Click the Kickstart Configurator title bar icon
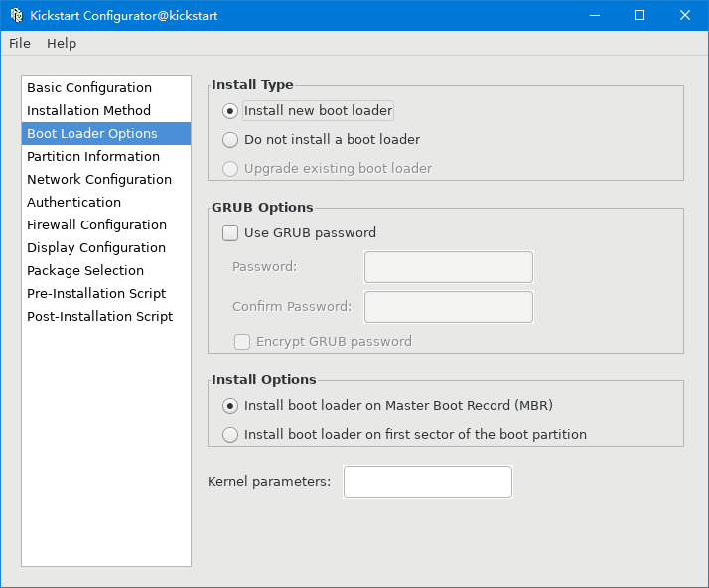 point(17,15)
